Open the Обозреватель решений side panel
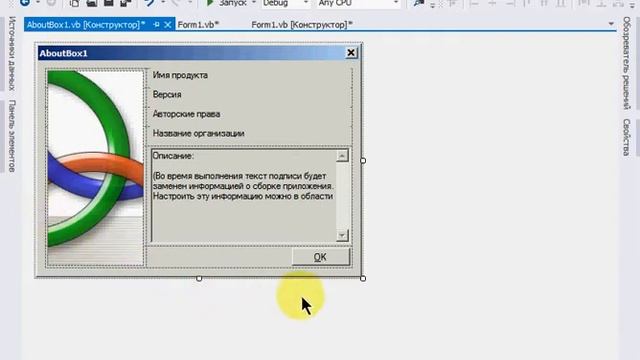The height and width of the screenshot is (360, 640). click(x=627, y=63)
